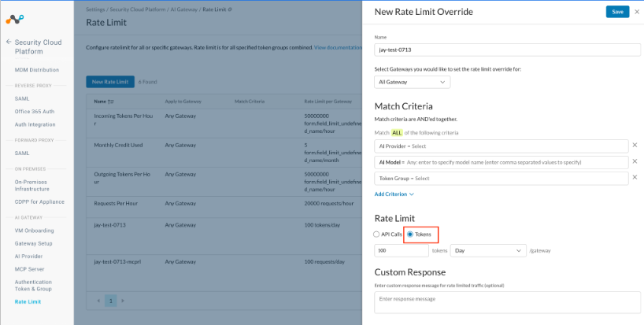Open On-Premises Infrastructure in sidebar
This screenshot has height=325, width=644.
click(32, 186)
